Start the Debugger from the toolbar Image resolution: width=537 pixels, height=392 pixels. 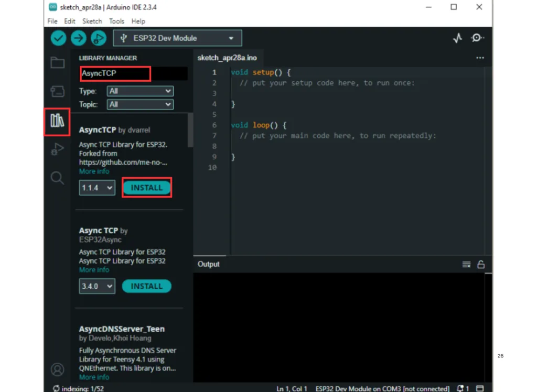[98, 38]
